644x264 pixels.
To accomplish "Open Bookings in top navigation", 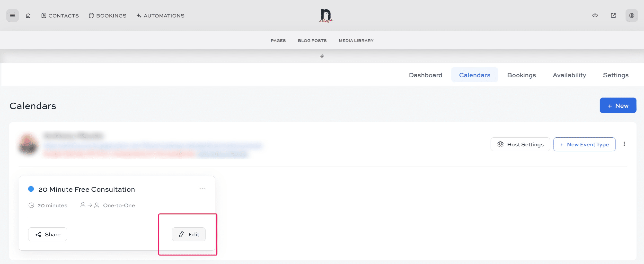I will 108,16.
